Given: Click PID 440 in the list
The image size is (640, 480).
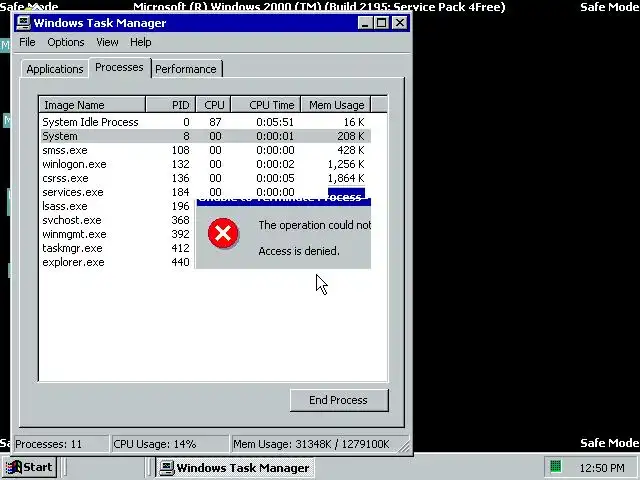Looking at the screenshot, I should tap(180, 262).
